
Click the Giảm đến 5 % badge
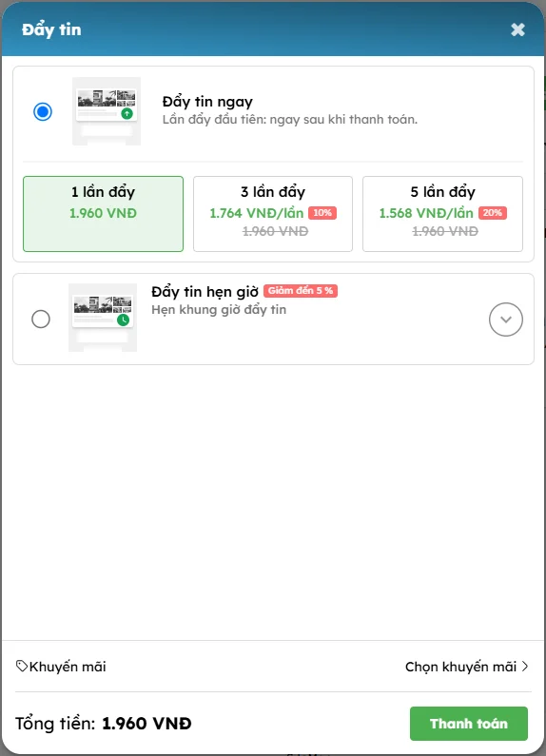pos(301,291)
